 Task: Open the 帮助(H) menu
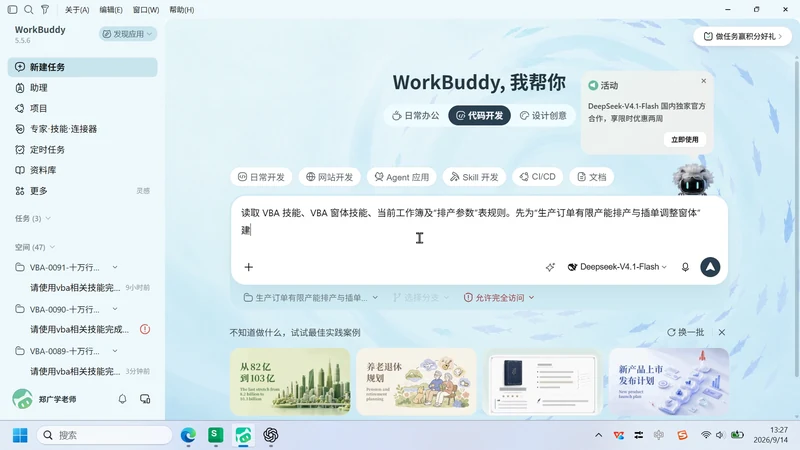[x=182, y=10]
